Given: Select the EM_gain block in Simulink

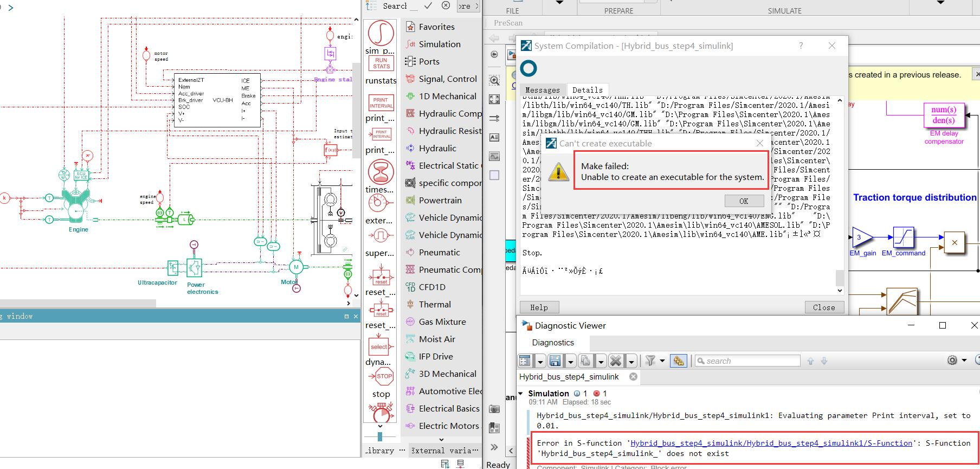Looking at the screenshot, I should (862, 237).
